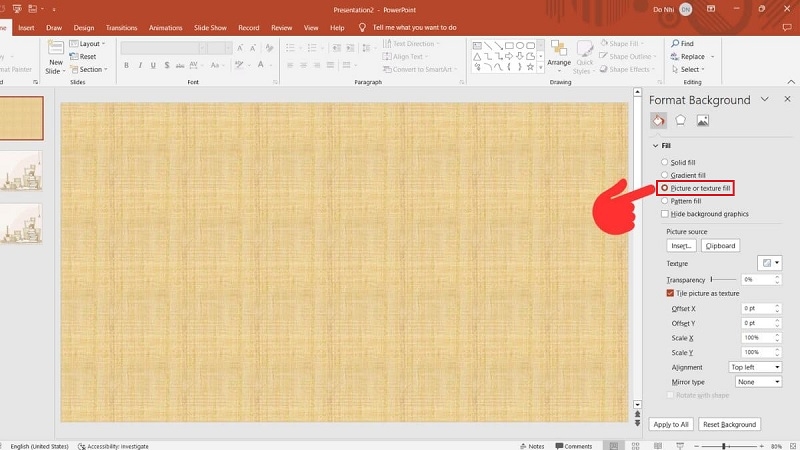The image size is (800, 450).
Task: Click the Bullets list icon
Action: point(290,48)
